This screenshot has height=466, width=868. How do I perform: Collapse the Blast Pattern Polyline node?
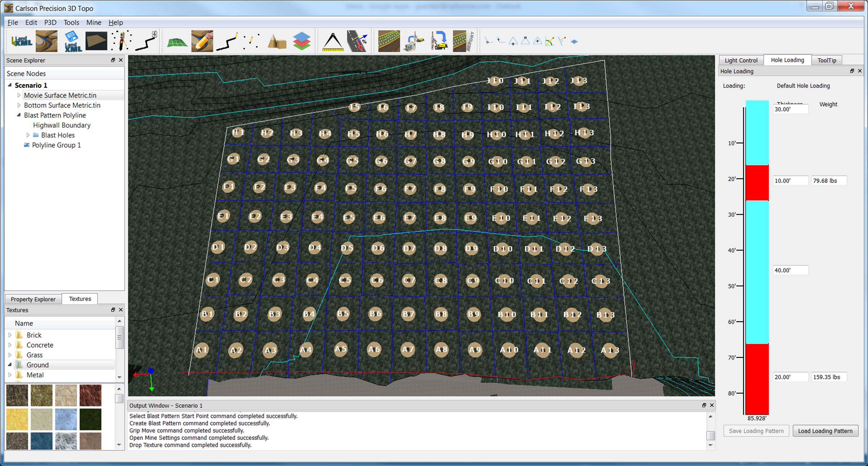(19, 115)
